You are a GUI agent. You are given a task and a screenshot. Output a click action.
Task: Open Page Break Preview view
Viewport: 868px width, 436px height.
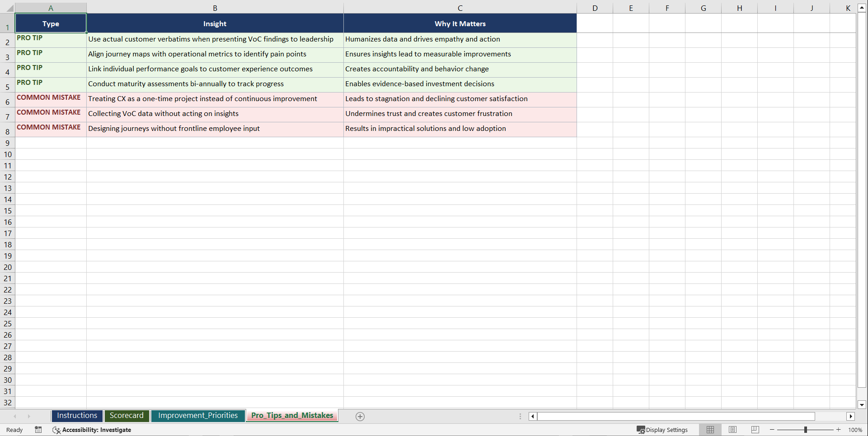[755, 430]
